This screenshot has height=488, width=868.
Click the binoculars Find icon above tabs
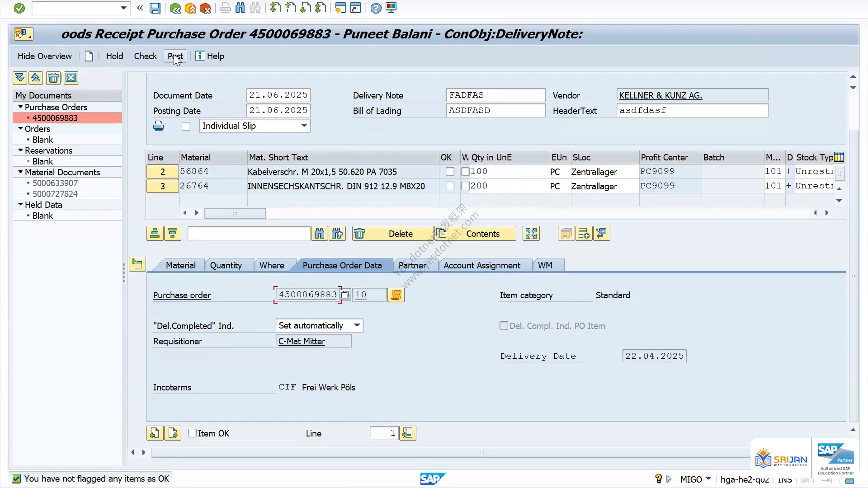point(320,234)
